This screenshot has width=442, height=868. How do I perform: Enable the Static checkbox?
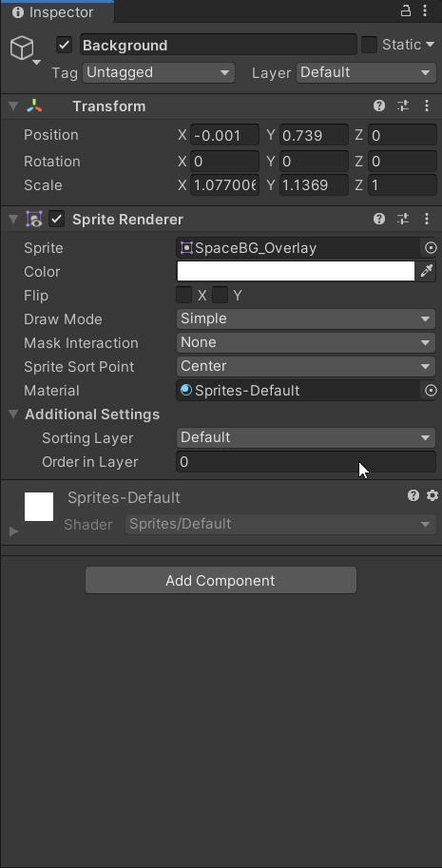tap(369, 45)
